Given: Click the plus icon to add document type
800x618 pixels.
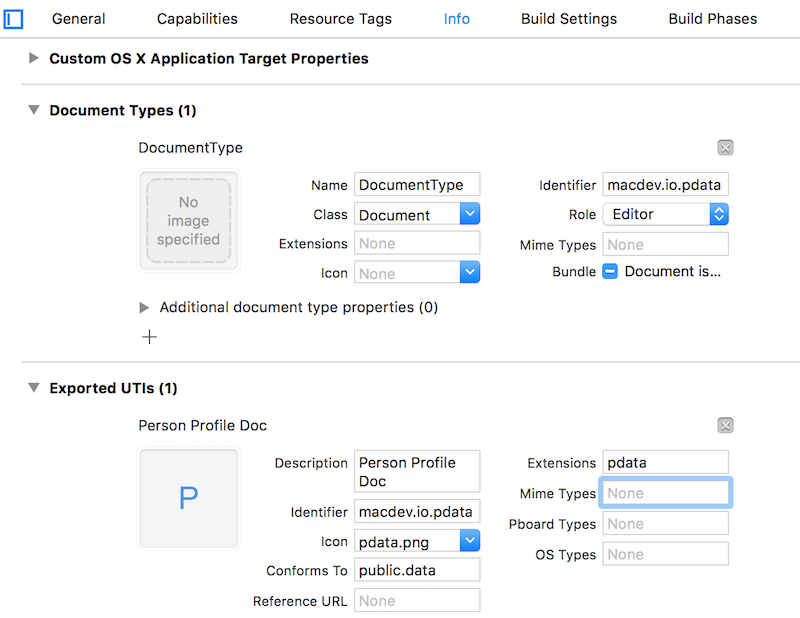Looking at the screenshot, I should coord(149,337).
